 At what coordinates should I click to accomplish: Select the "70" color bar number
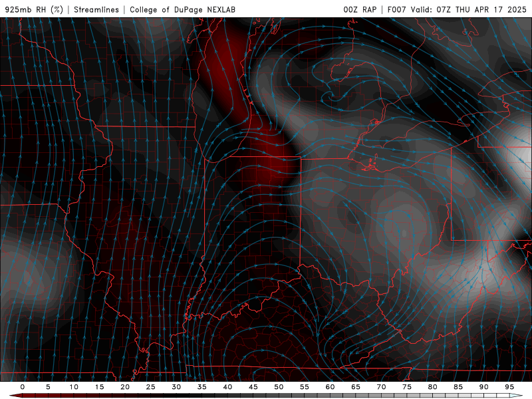381,387
